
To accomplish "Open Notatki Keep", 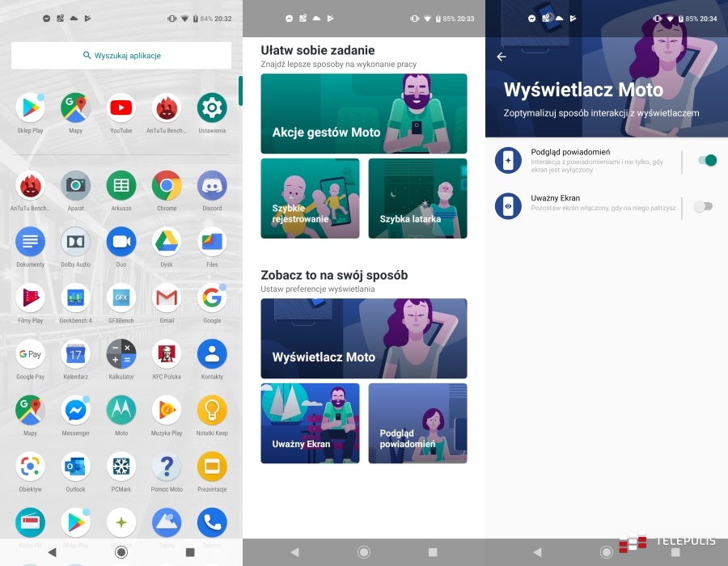I will [x=211, y=412].
